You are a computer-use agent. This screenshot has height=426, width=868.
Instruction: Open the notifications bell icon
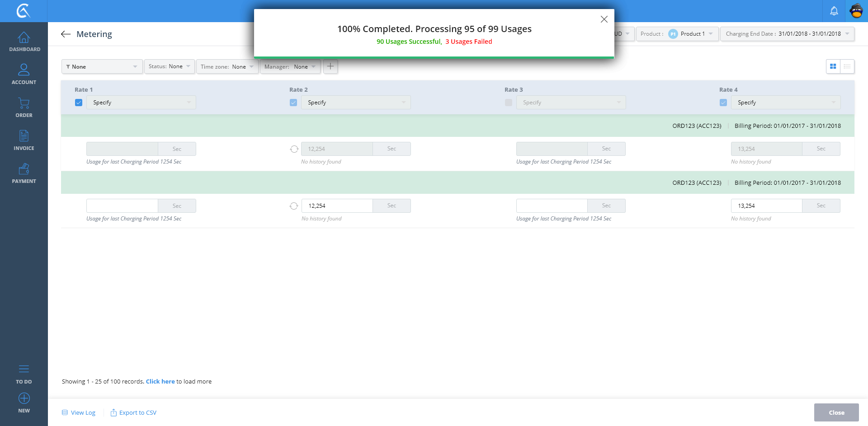(834, 11)
